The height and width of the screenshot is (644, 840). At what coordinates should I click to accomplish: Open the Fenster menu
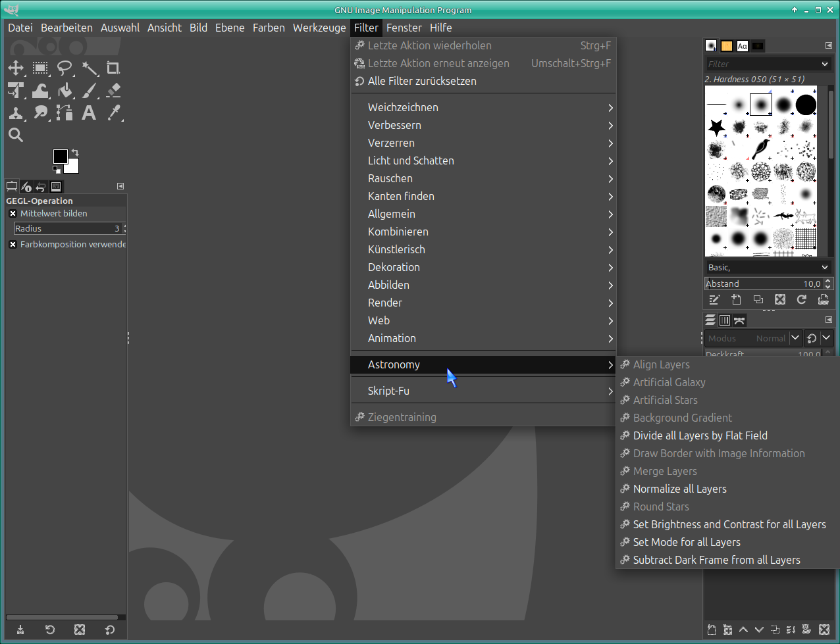coord(404,28)
